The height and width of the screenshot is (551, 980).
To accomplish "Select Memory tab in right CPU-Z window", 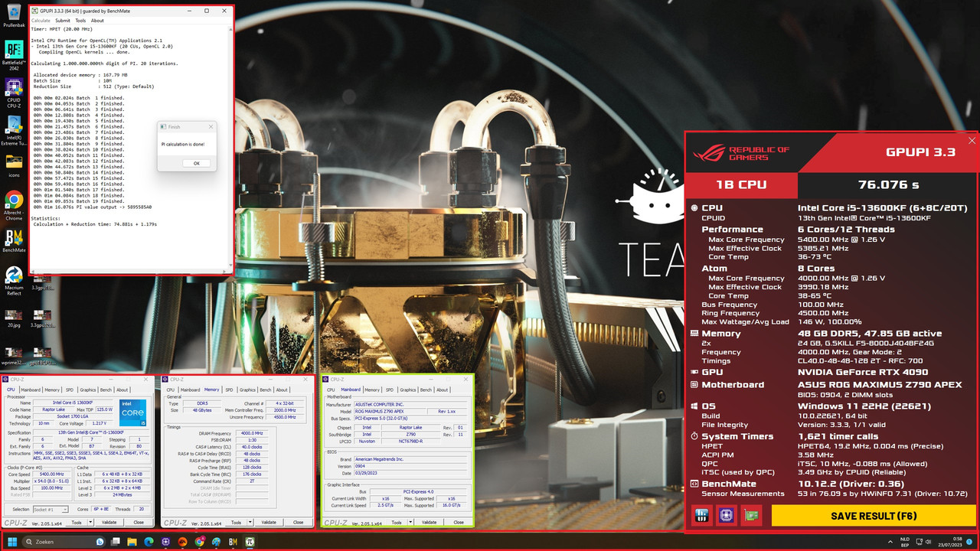I will coord(371,390).
